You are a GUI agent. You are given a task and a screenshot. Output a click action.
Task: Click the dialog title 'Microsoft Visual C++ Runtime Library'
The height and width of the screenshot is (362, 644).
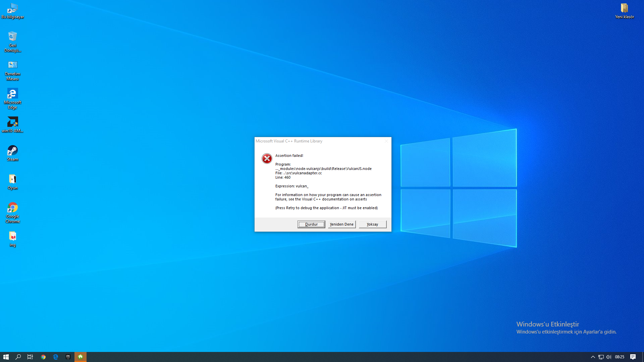tap(289, 141)
